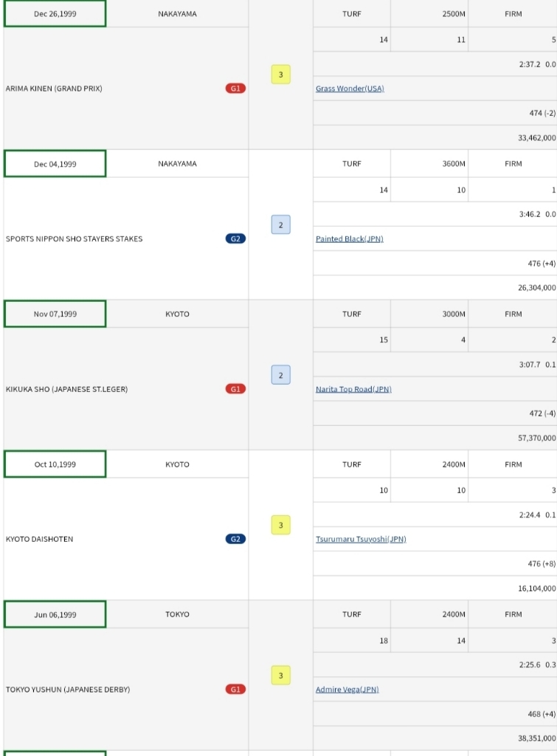Image resolution: width=557 pixels, height=756 pixels.
Task: Open the Painted Black(JPN) link
Action: [x=350, y=239]
